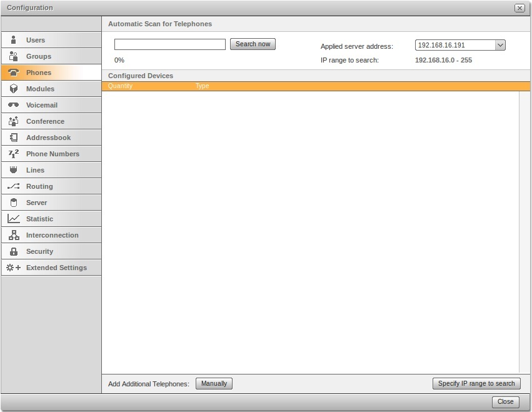Close window via title bar X
The width and height of the screenshot is (532, 412).
519,8
